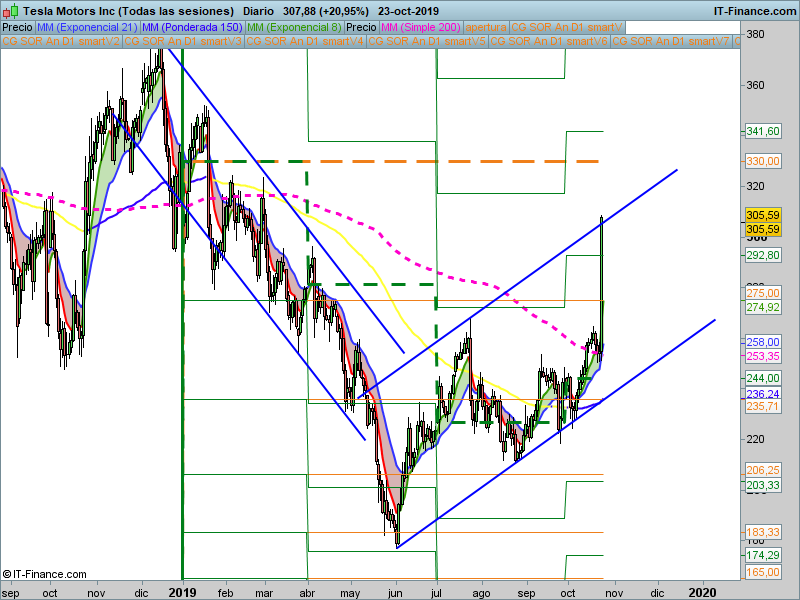Click the 274,92 green price tag
800x600 pixels.
point(763,307)
